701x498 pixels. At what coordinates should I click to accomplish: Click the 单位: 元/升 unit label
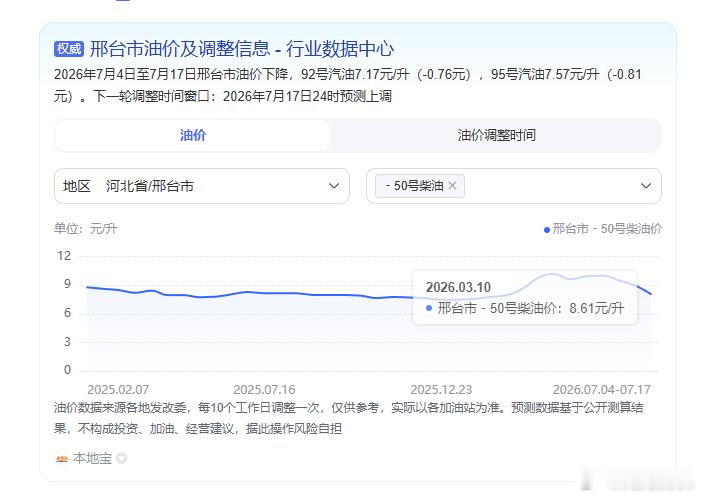[85, 228]
